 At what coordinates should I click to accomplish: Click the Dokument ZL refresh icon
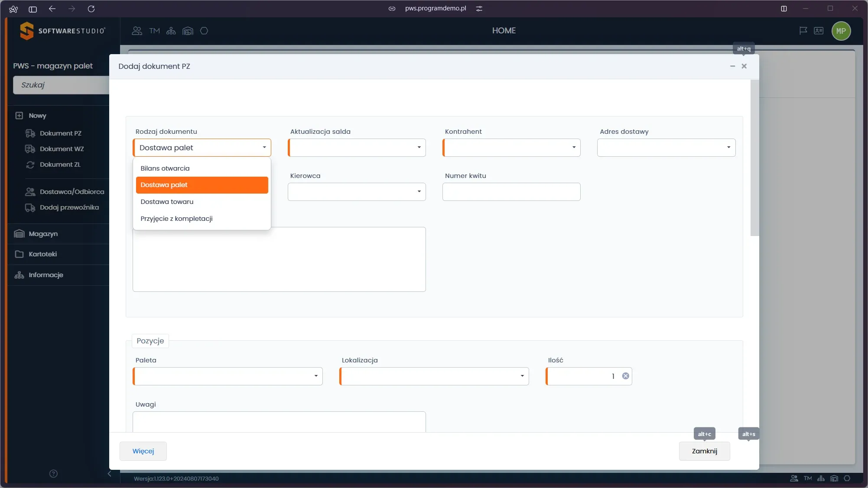30,165
